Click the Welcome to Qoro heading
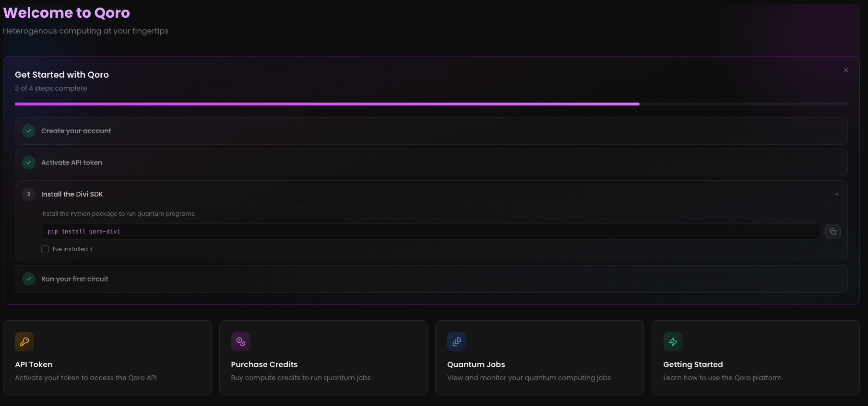The height and width of the screenshot is (406, 868). (67, 13)
